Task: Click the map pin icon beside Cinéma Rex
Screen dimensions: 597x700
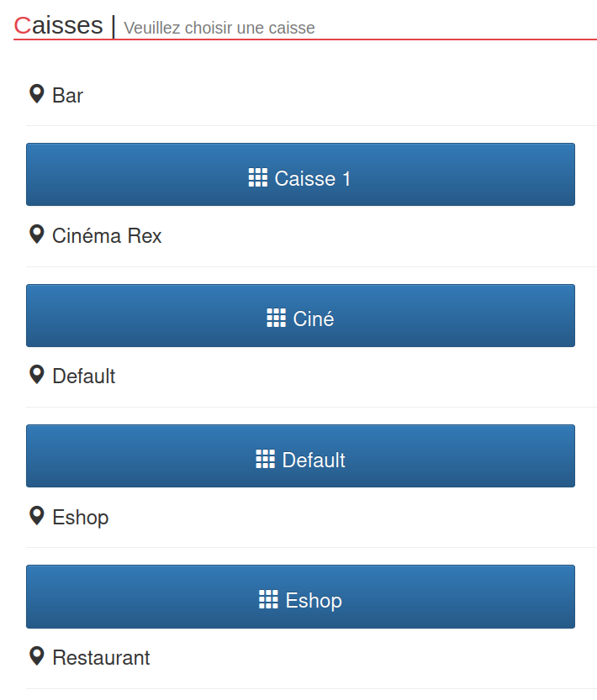Action: click(x=36, y=234)
